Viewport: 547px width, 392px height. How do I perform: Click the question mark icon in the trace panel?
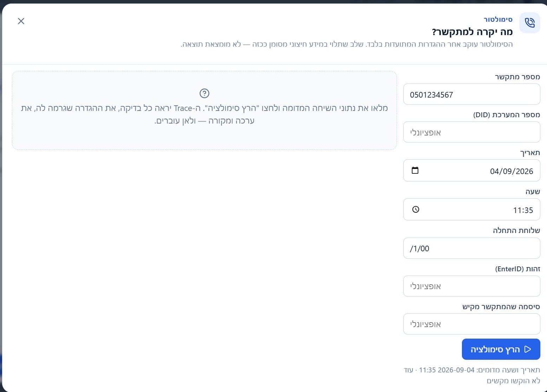point(204,93)
